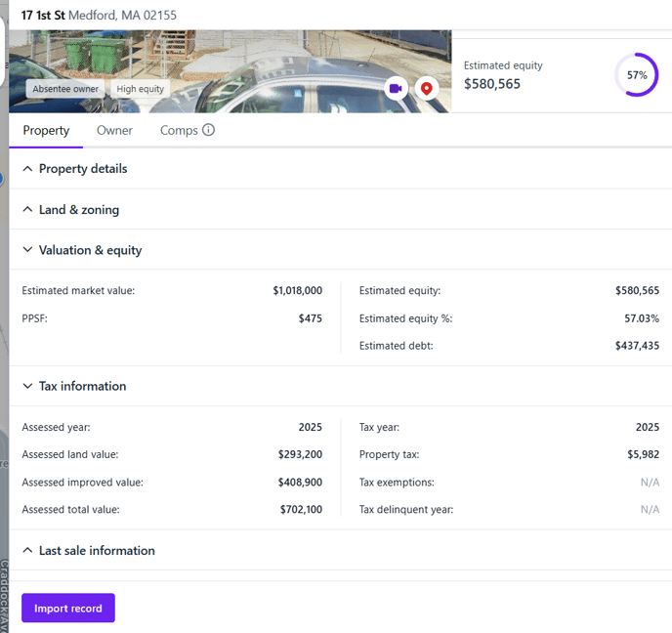Switch to the Comps tab
Screen dimensions: 672x633
point(179,131)
